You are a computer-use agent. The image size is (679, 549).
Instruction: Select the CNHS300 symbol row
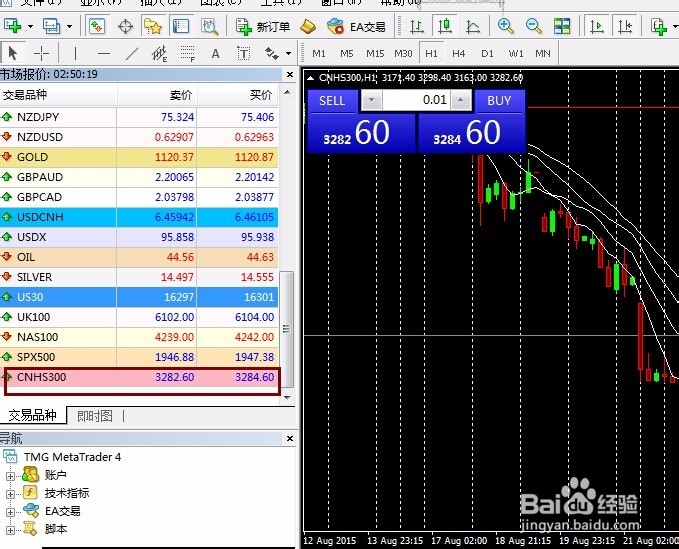coord(139,377)
